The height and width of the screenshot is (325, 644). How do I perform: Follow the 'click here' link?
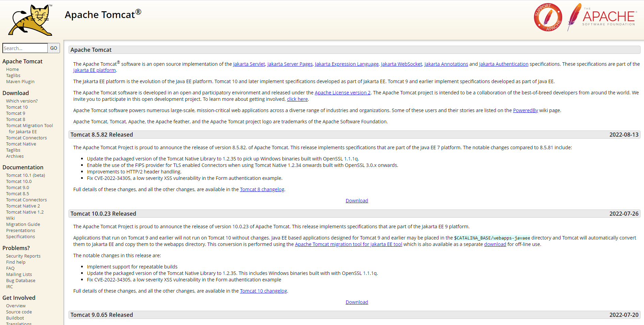pos(297,99)
